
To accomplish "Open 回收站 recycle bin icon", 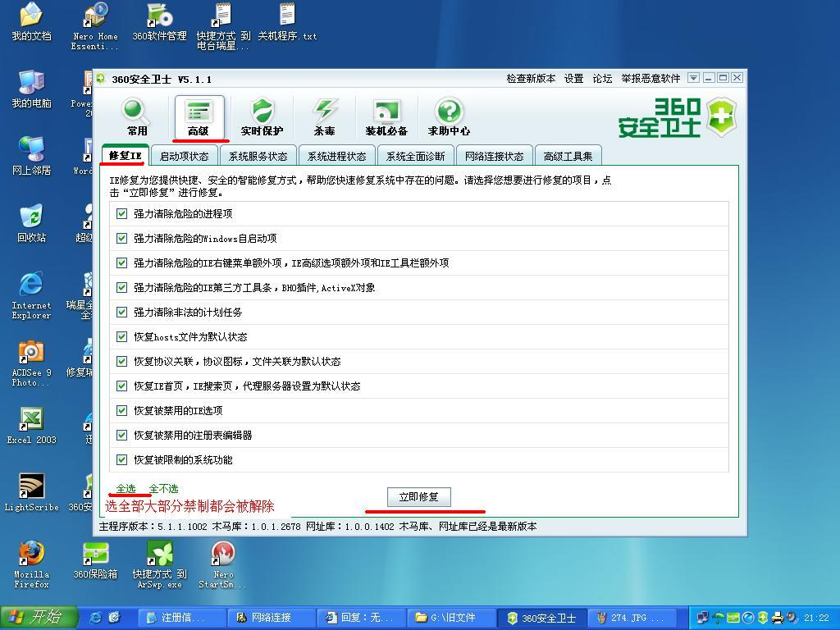I will point(31,223).
